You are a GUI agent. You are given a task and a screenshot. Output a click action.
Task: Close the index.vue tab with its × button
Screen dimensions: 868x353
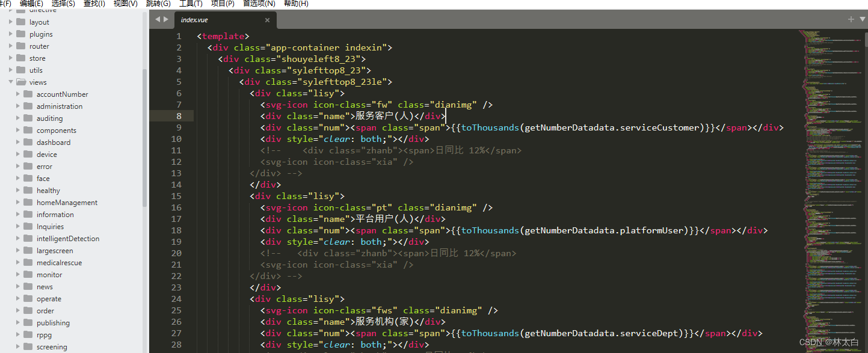tap(267, 19)
